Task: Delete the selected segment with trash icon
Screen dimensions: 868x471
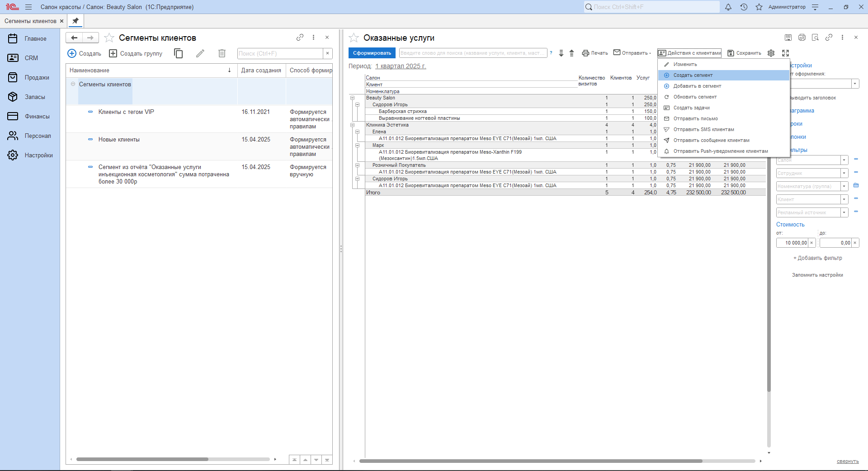Action: coord(222,53)
